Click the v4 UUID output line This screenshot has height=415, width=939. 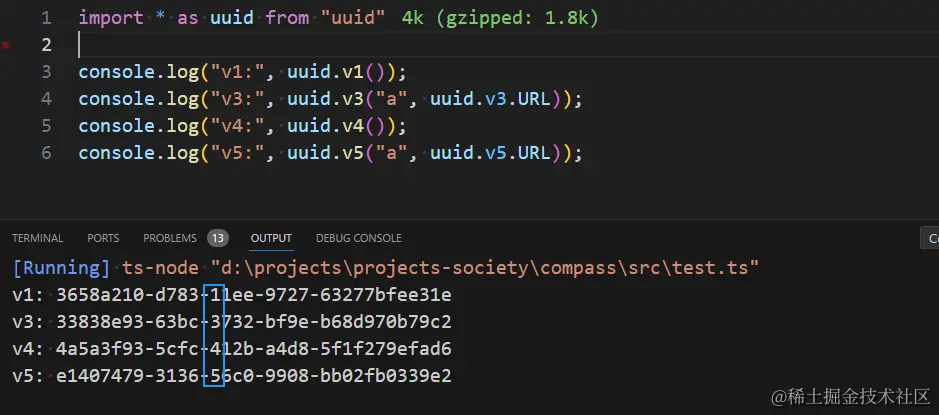coord(232,349)
